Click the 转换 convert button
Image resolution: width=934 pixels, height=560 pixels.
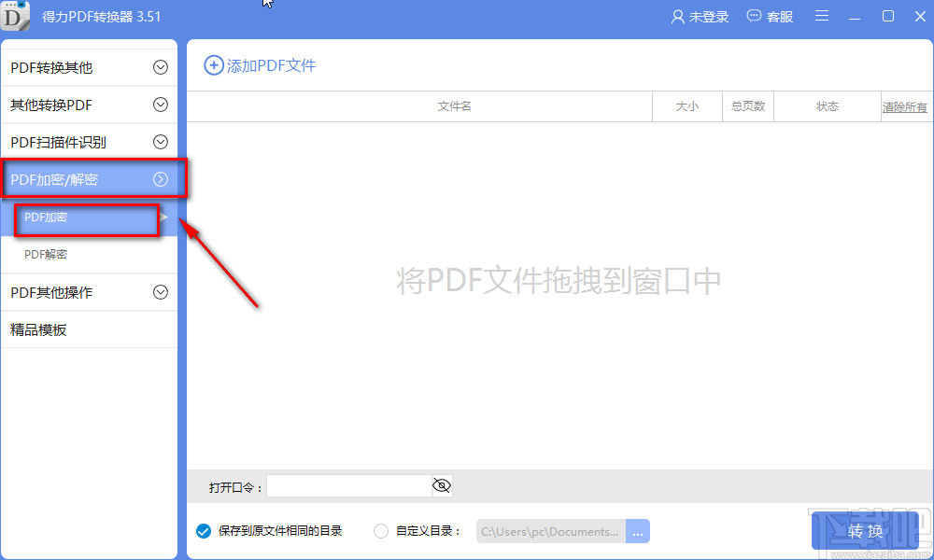click(x=865, y=530)
